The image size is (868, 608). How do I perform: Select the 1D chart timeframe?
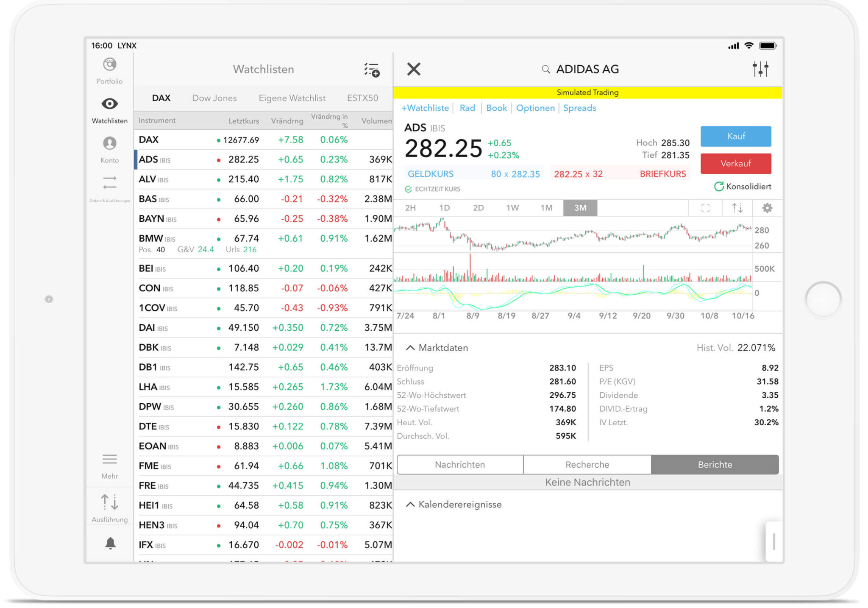pyautogui.click(x=444, y=208)
